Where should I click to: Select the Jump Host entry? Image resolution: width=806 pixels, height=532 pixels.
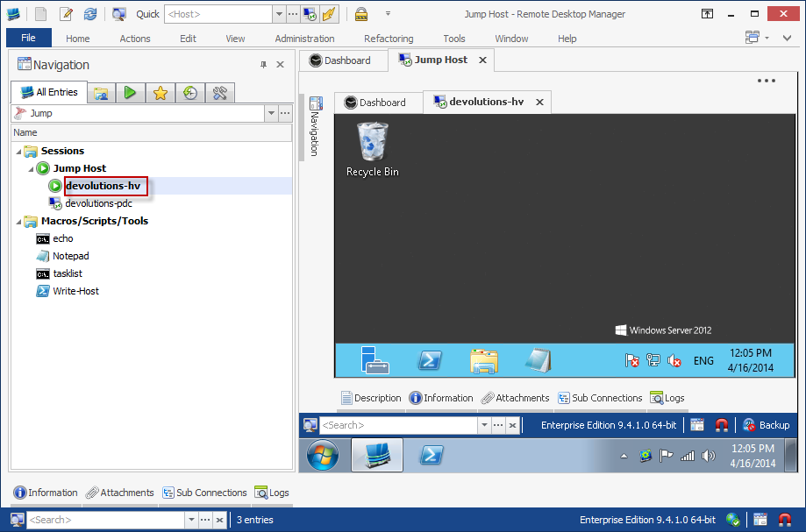point(80,168)
